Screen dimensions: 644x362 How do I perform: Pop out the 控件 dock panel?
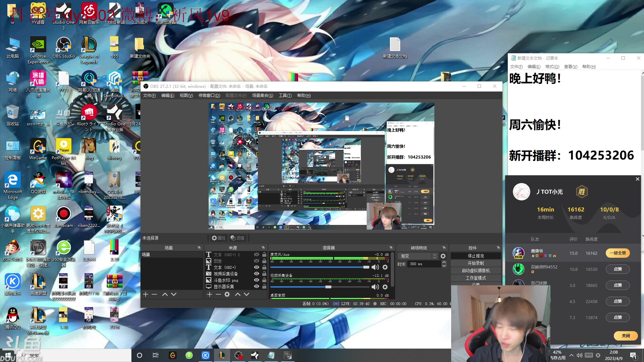point(498,248)
